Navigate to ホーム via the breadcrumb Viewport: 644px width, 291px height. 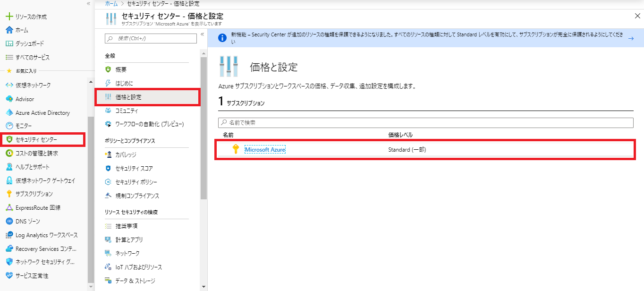(111, 3)
